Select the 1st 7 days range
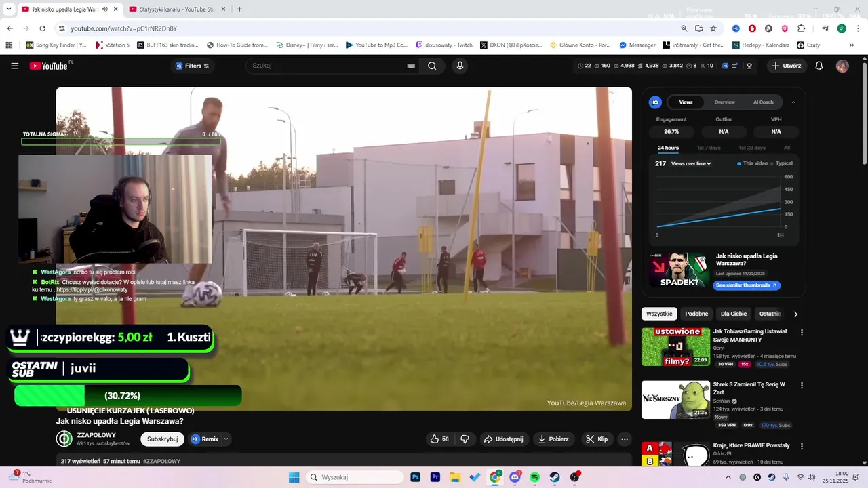 709,148
